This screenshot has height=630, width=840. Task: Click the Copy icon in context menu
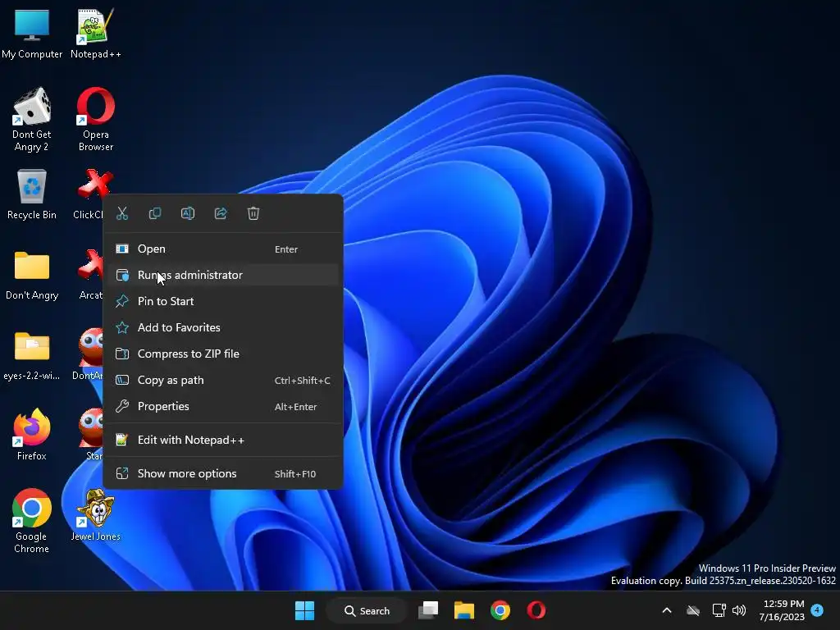(155, 213)
